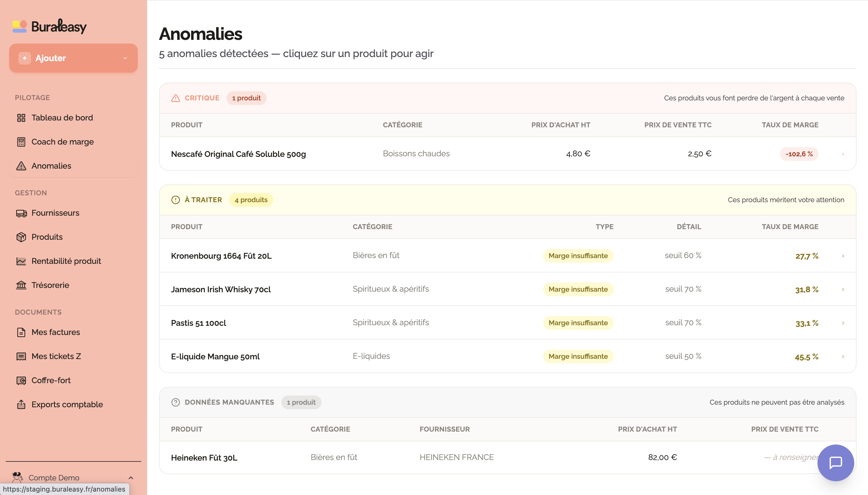Open Pastis 51 row chevron
The height and width of the screenshot is (495, 868).
(x=843, y=323)
